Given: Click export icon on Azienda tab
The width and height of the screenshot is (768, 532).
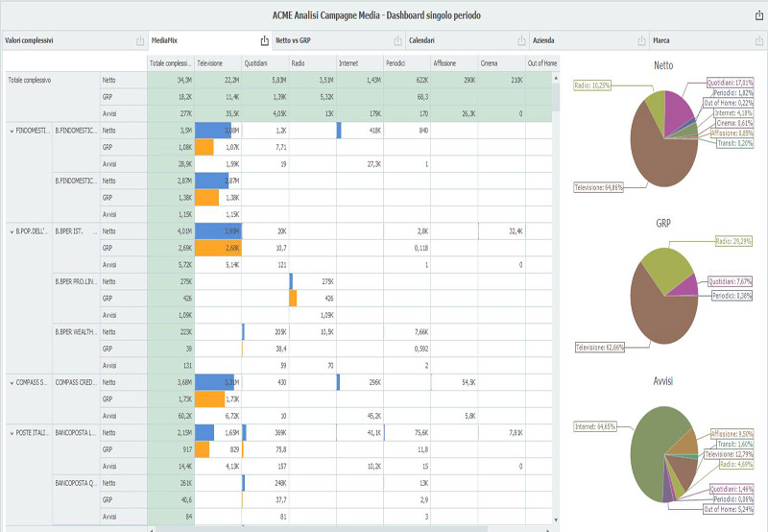Looking at the screenshot, I should click(640, 41).
